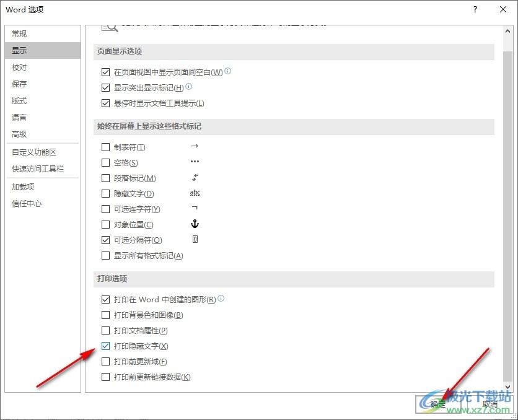518x420 pixels.
Task: Cancel changes with 取消 button
Action: (x=490, y=404)
